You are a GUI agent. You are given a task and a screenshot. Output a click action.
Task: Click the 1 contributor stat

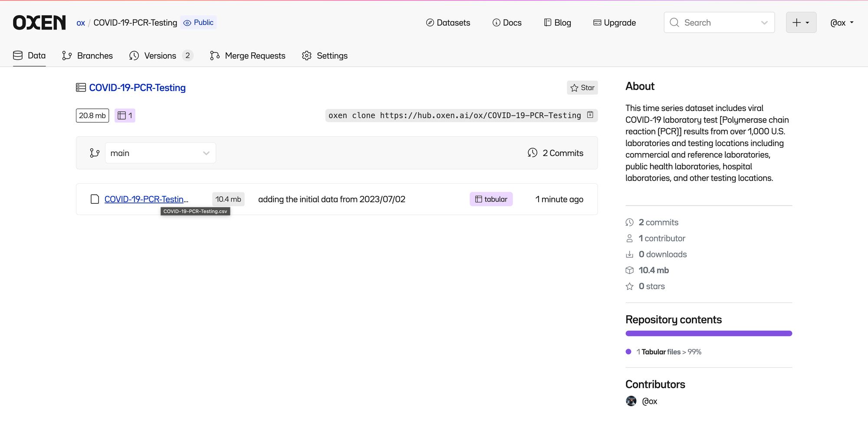click(x=655, y=238)
